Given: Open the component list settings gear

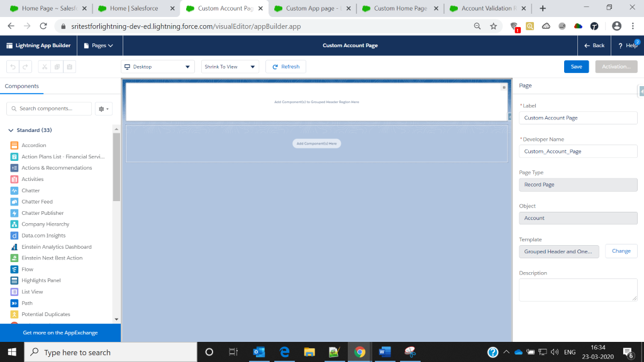Looking at the screenshot, I should (x=103, y=109).
